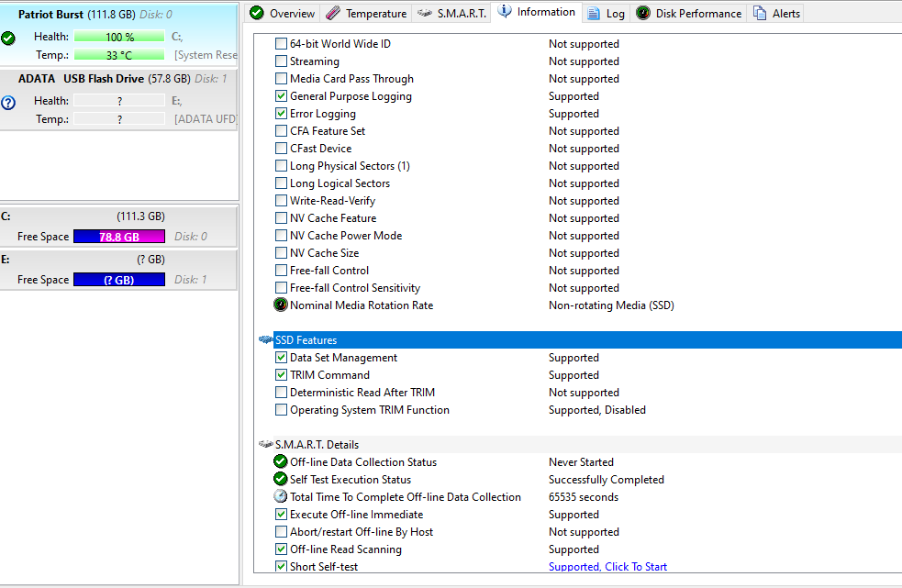902x588 pixels.
Task: Click the Error Logging checkbox
Action: click(x=282, y=114)
